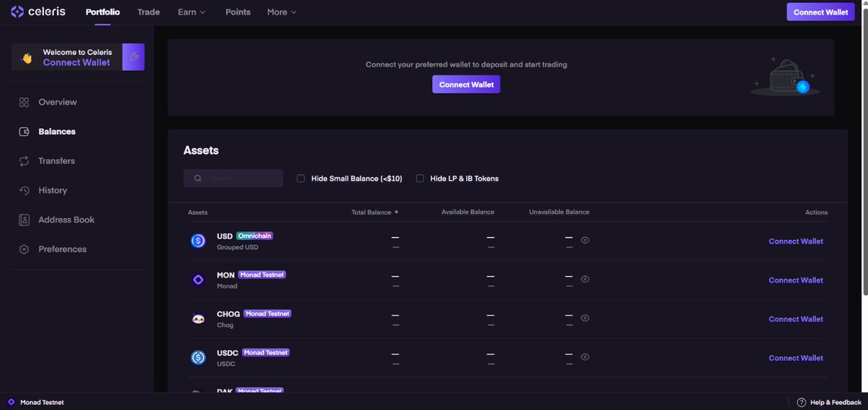Click the assets search field
This screenshot has height=410, width=868.
[x=233, y=179]
